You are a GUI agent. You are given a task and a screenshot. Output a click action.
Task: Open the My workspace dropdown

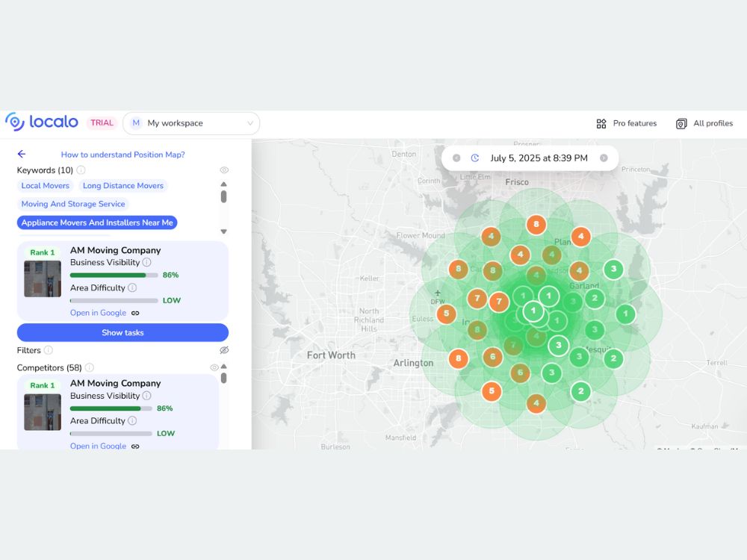pos(191,123)
